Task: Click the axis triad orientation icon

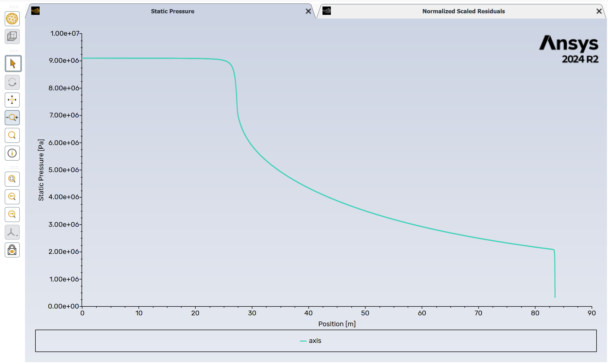Action: pyautogui.click(x=12, y=232)
